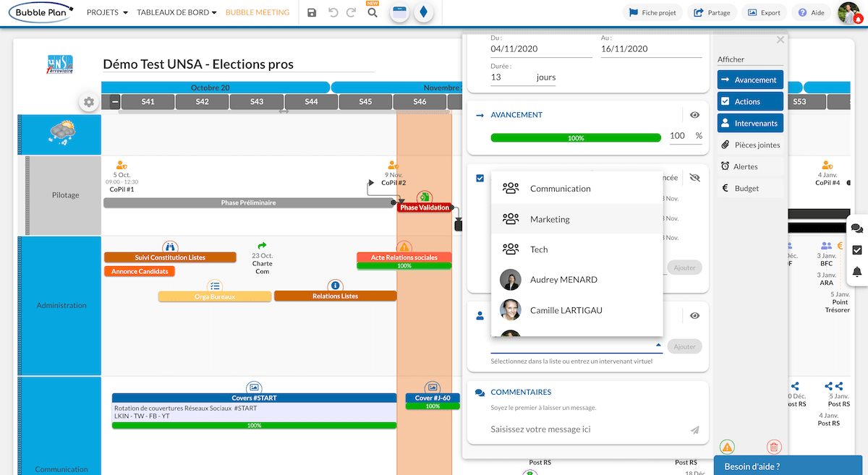The image size is (868, 475).
Task: Toggle the eye icon next to Avancement
Action: [x=696, y=114]
